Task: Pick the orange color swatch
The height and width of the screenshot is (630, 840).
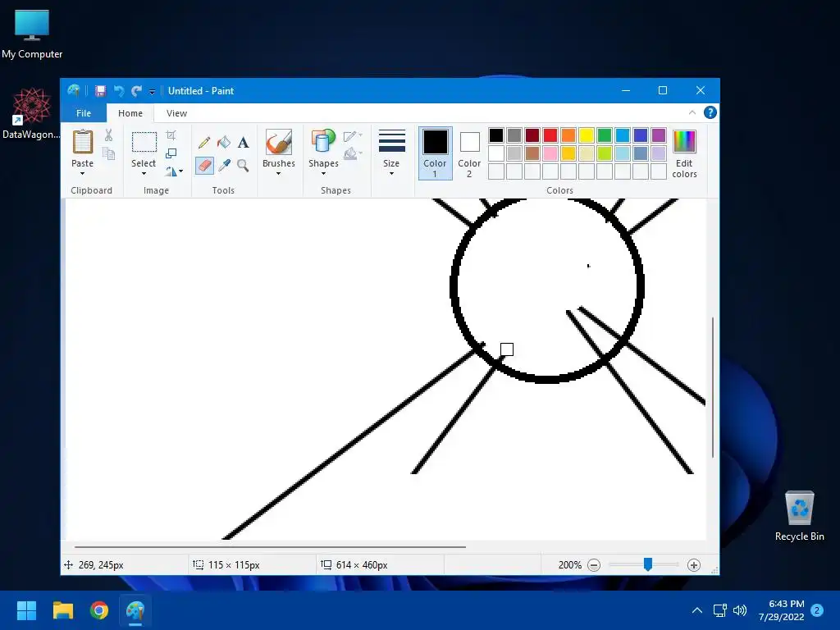Action: coord(568,135)
